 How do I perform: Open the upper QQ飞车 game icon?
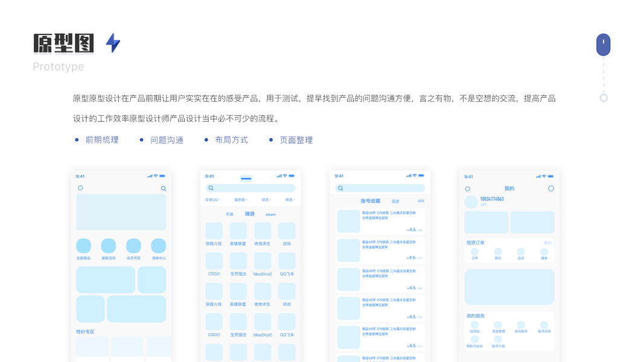coord(287,261)
